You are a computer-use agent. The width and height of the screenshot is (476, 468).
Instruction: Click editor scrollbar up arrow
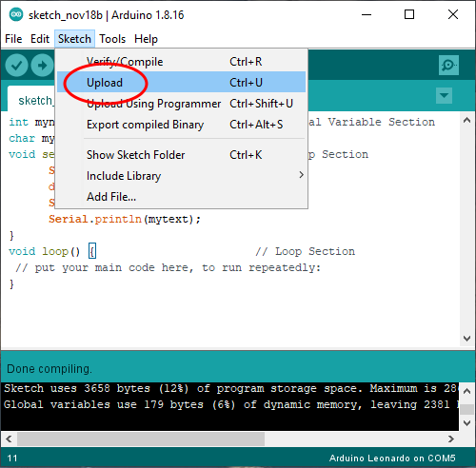(x=466, y=121)
